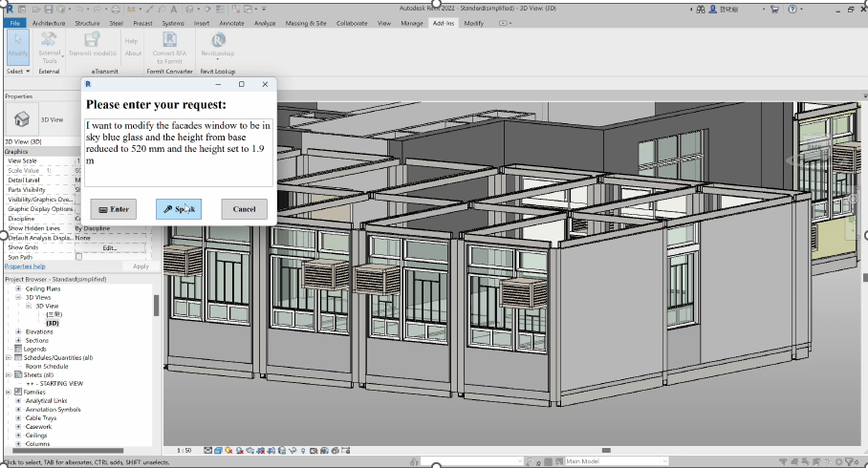Open the Select dropdown under Modify
The width and height of the screenshot is (868, 468).
[x=19, y=71]
